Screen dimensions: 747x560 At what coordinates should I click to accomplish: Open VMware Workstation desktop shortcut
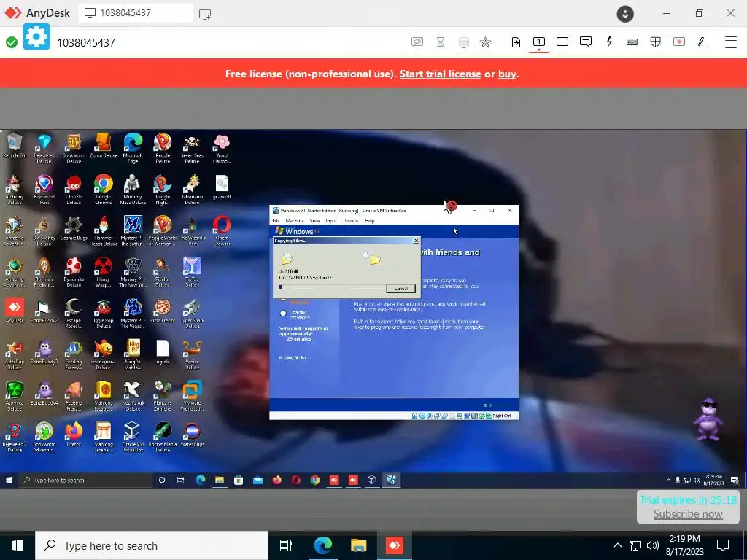(x=192, y=396)
